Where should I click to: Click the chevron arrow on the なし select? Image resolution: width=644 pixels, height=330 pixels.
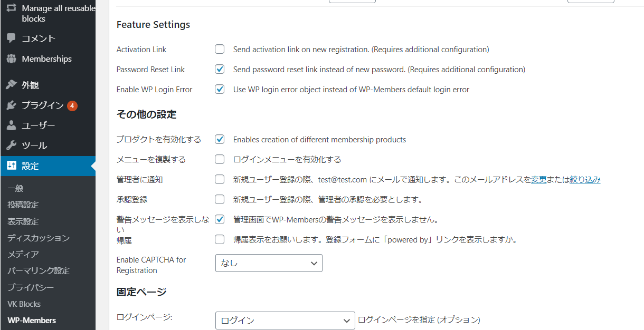(314, 263)
